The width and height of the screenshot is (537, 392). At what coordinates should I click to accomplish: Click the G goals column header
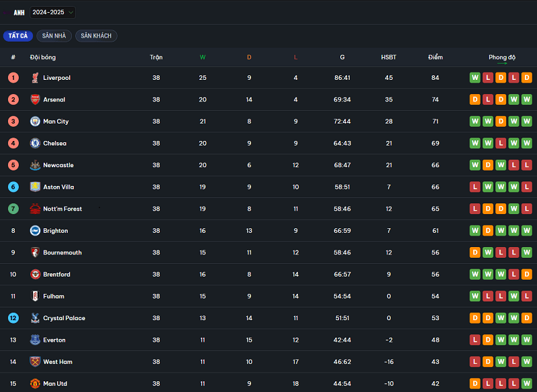tap(342, 57)
